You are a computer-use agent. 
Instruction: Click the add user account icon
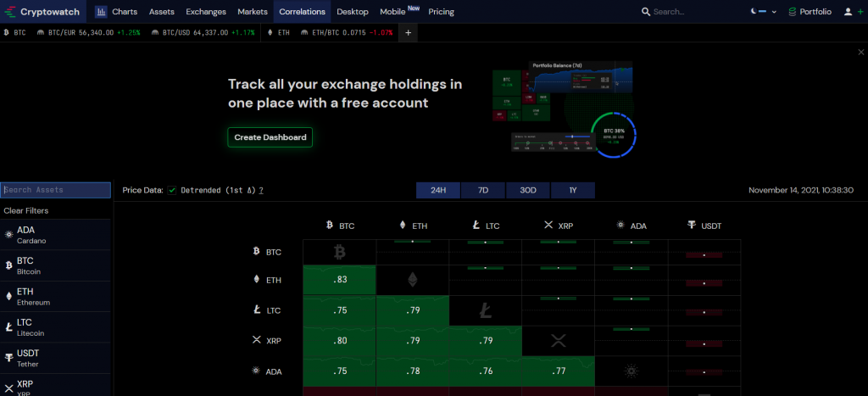[x=853, y=12]
